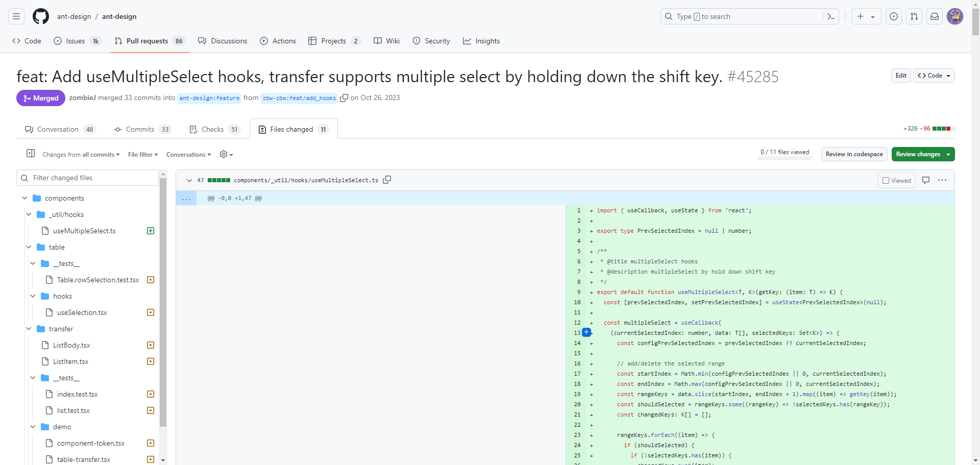
Task: Click modified status icon for useSelection.tsx
Action: 151,312
